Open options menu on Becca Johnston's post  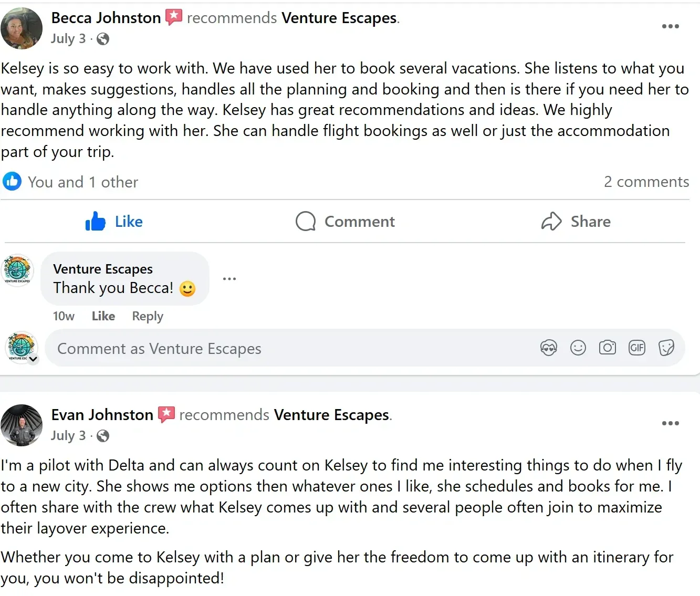670,26
